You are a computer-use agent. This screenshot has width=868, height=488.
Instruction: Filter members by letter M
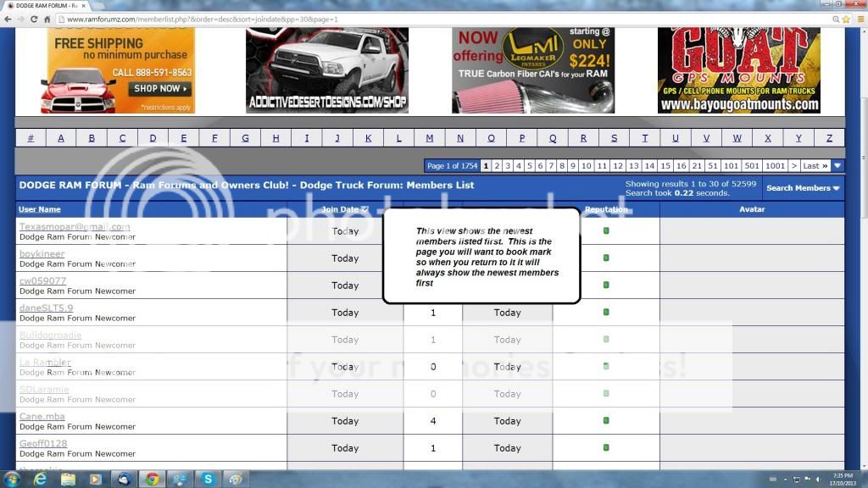pos(430,138)
